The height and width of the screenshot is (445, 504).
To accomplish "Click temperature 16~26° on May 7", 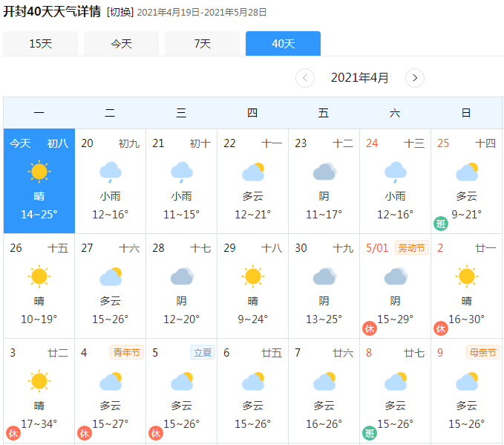I will (324, 423).
